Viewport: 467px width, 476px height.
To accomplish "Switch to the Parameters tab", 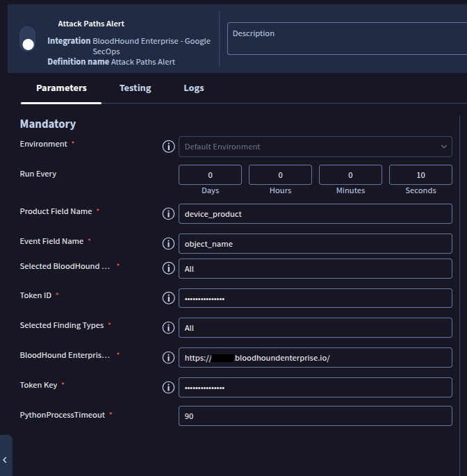I will pos(61,88).
